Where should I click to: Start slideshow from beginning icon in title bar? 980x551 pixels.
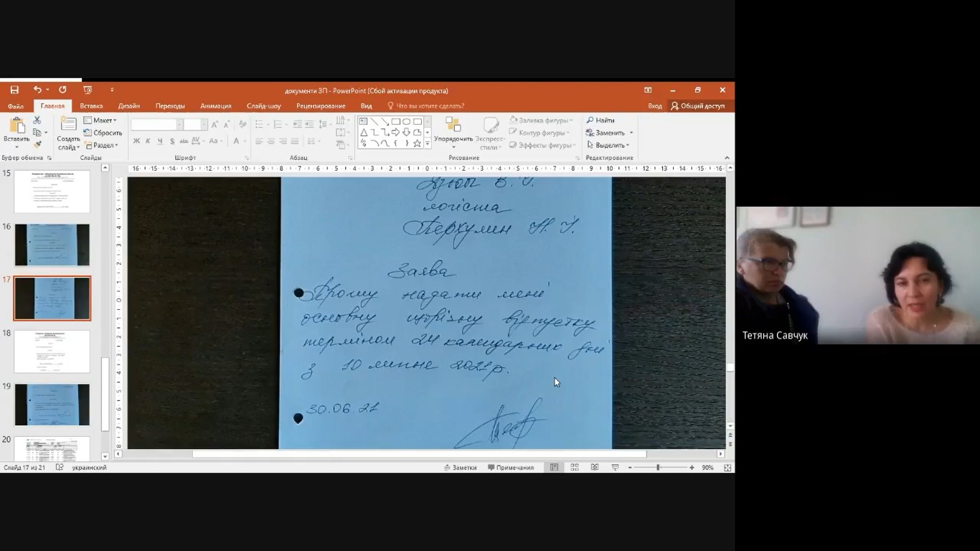(x=88, y=90)
